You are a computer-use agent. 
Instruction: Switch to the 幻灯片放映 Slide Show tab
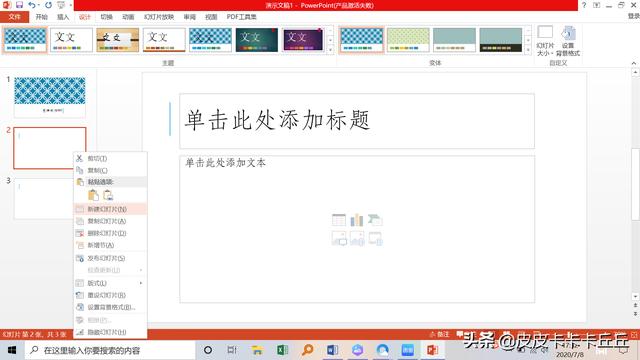pyautogui.click(x=159, y=17)
